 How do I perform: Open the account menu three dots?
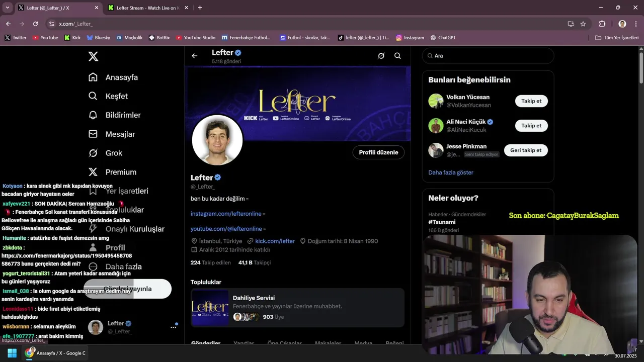(x=173, y=327)
